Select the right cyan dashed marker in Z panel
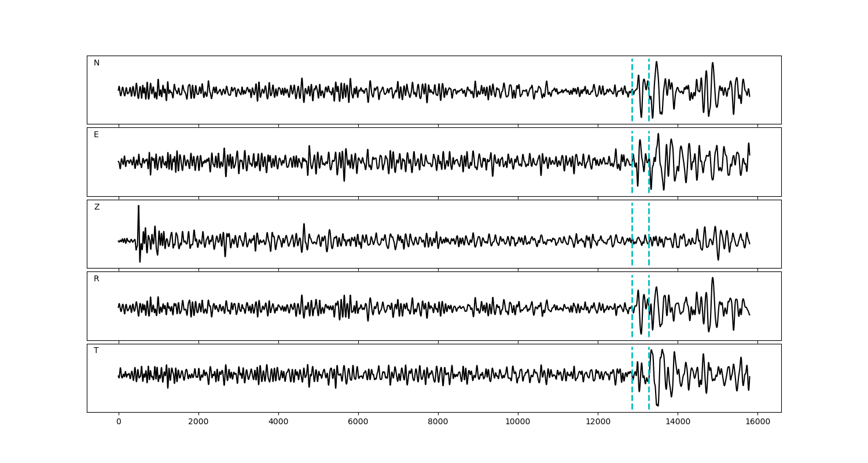 tap(649, 255)
